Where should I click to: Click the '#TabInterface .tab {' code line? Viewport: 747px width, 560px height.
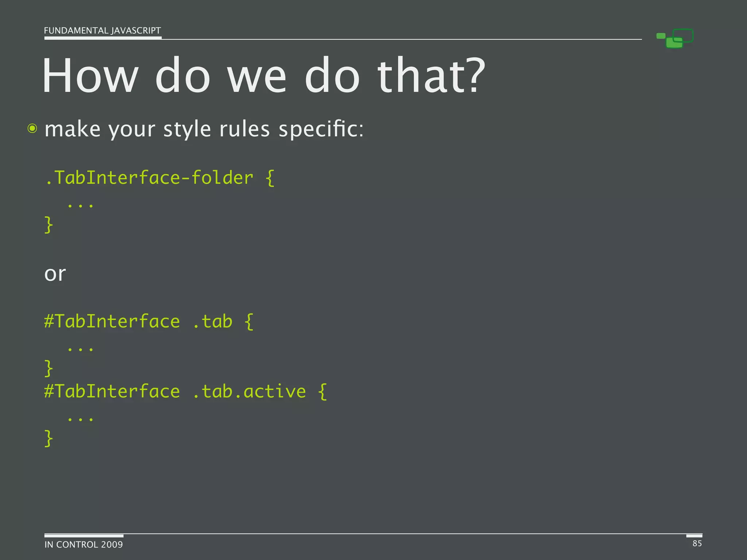pos(148,322)
